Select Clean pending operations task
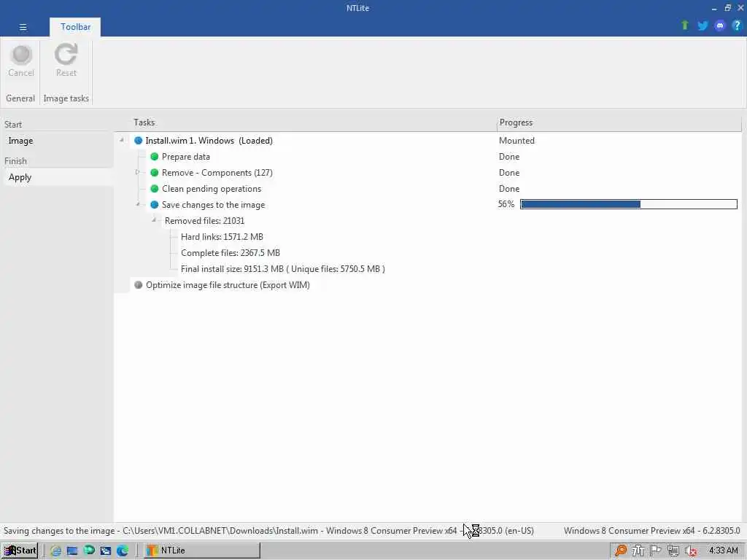Viewport: 747px width, 560px height. coord(212,189)
